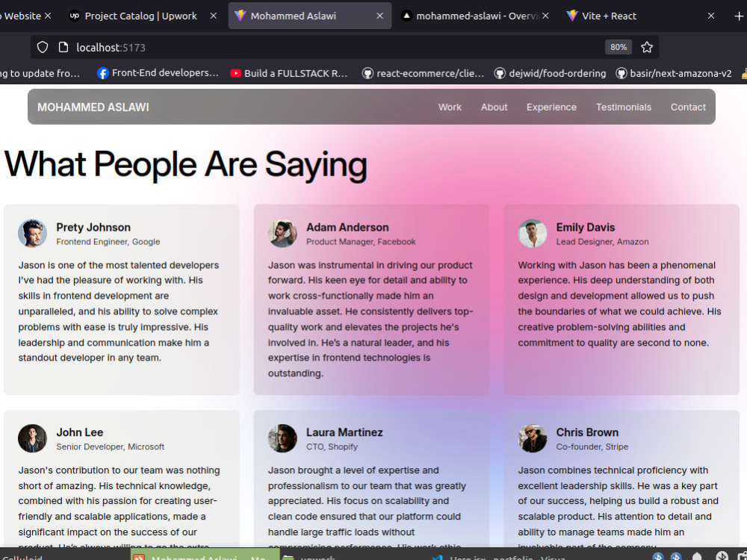Open Build a FULLSTACK YouTube bookmark
This screenshot has width=747, height=560.
[x=289, y=73]
